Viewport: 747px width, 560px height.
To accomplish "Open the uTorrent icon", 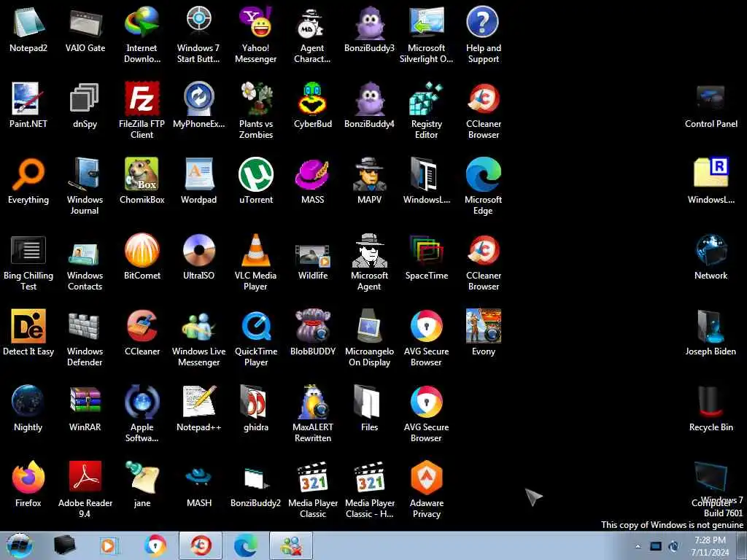I will coord(256,181).
